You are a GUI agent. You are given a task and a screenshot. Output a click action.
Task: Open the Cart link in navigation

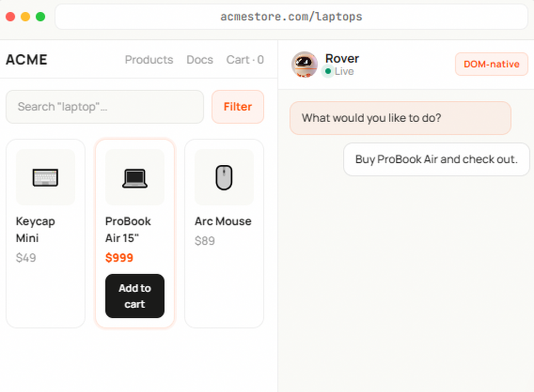[x=245, y=60]
